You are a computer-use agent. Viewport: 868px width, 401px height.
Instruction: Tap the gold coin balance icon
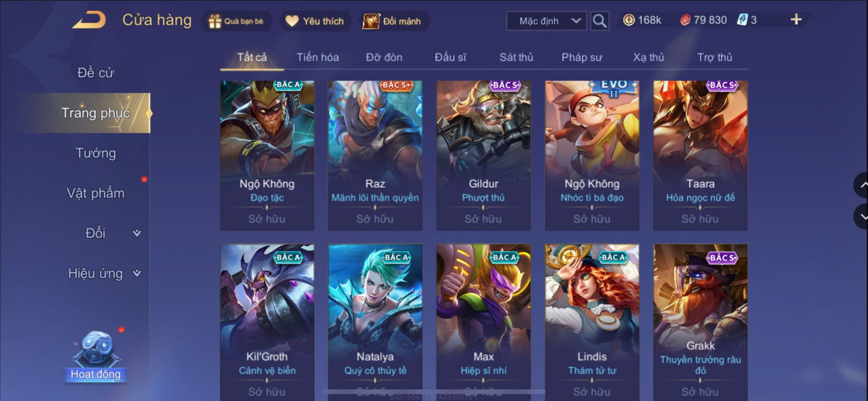pos(629,20)
